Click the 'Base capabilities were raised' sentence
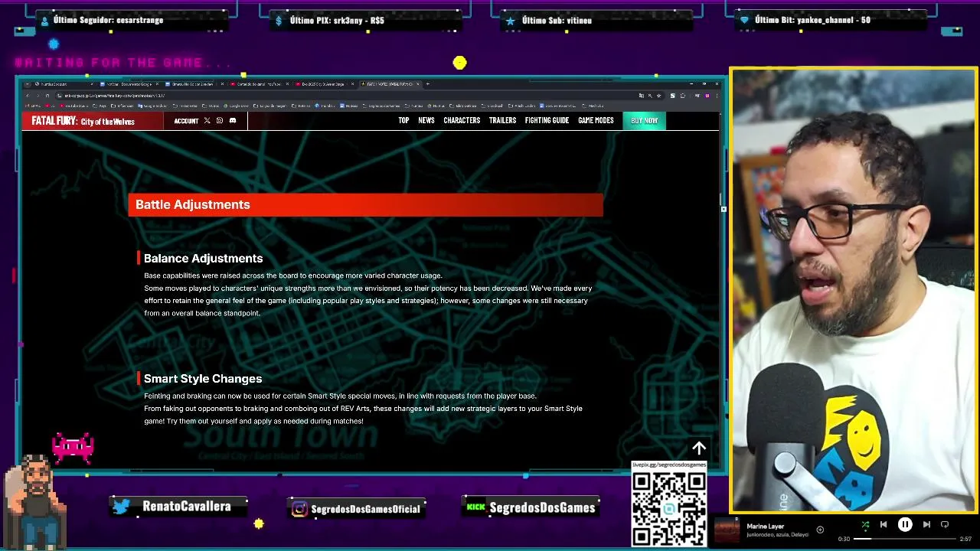980x551 pixels. [293, 275]
